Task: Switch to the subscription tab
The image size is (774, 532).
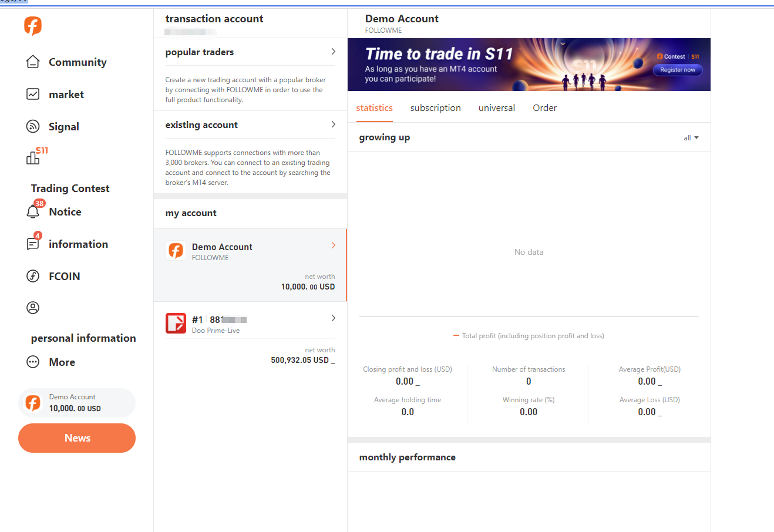Action: pos(435,108)
